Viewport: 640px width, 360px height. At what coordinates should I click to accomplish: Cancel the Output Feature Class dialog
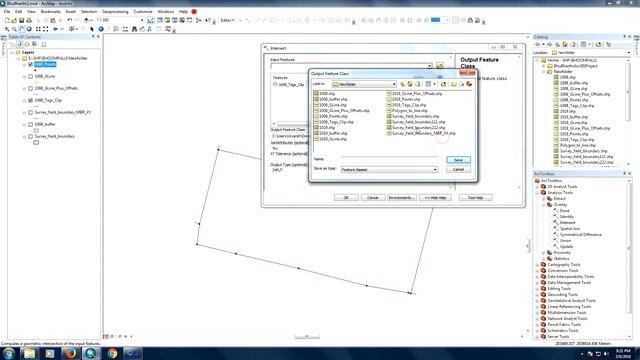458,169
